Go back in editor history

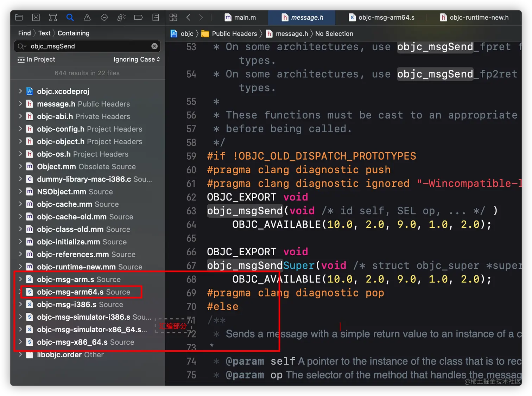pyautogui.click(x=188, y=17)
